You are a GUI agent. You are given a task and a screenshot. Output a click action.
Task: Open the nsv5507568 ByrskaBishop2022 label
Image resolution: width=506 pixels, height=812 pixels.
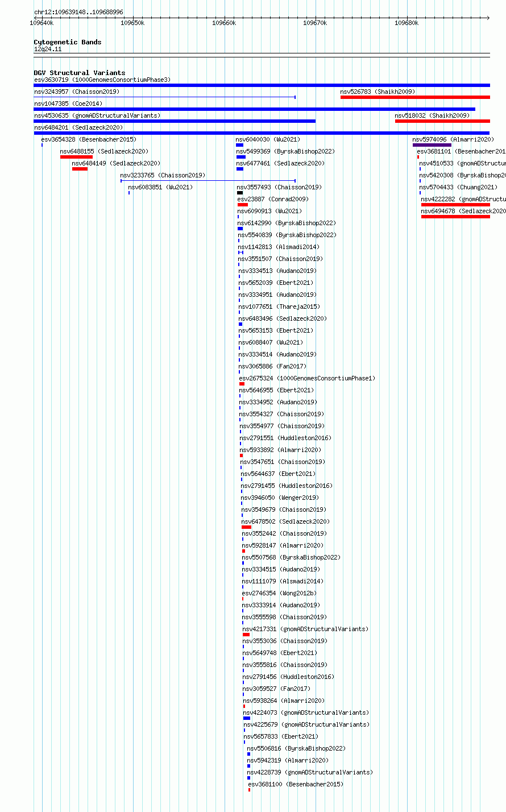pyautogui.click(x=292, y=557)
